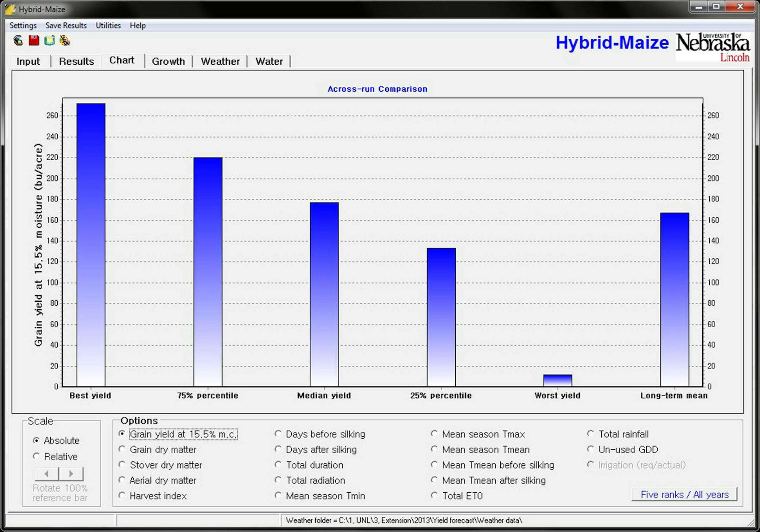Click the Grain yield y-axis label
The width and height of the screenshot is (760, 532).
(38, 245)
